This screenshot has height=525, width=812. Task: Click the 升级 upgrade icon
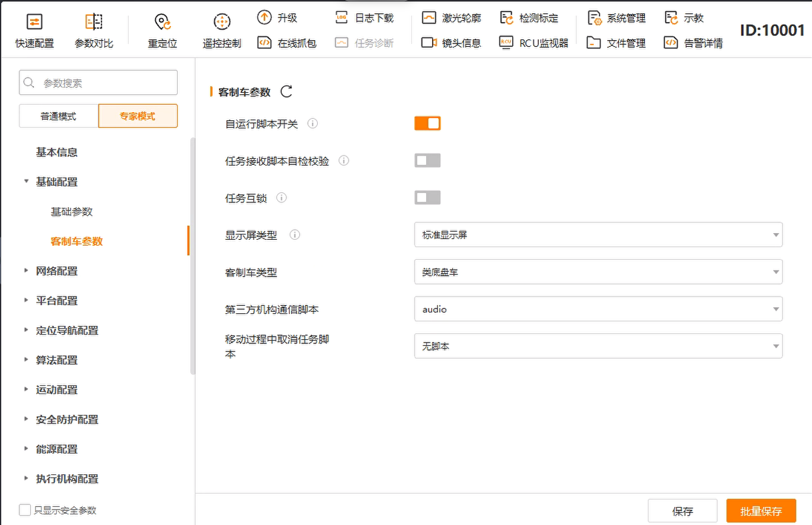pyautogui.click(x=264, y=18)
